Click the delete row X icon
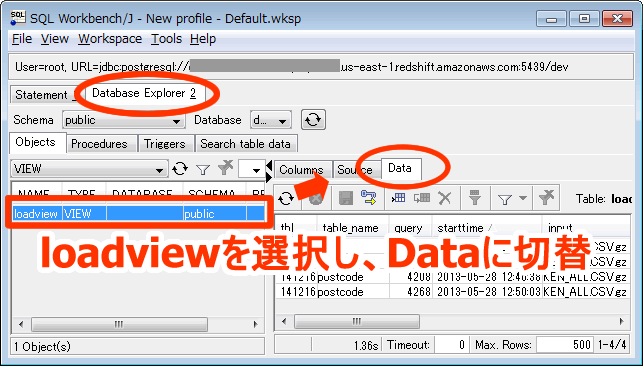Screen dimensions: 643x366 click(x=445, y=198)
